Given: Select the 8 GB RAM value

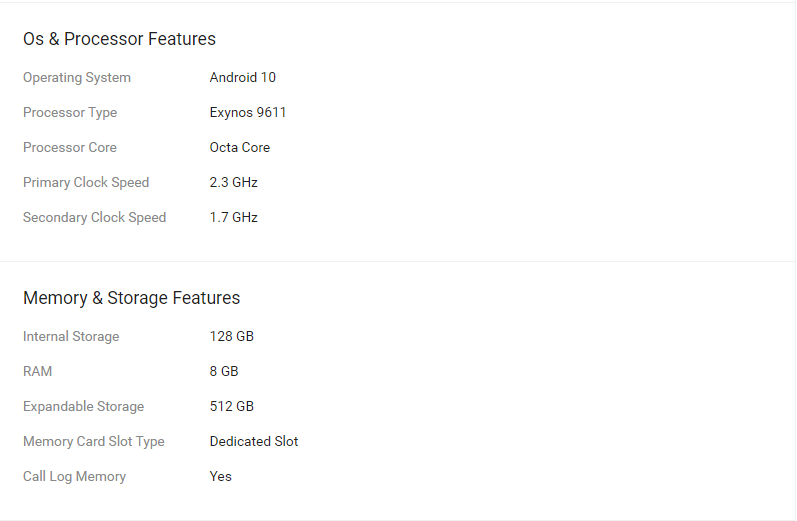Looking at the screenshot, I should click(x=224, y=372).
